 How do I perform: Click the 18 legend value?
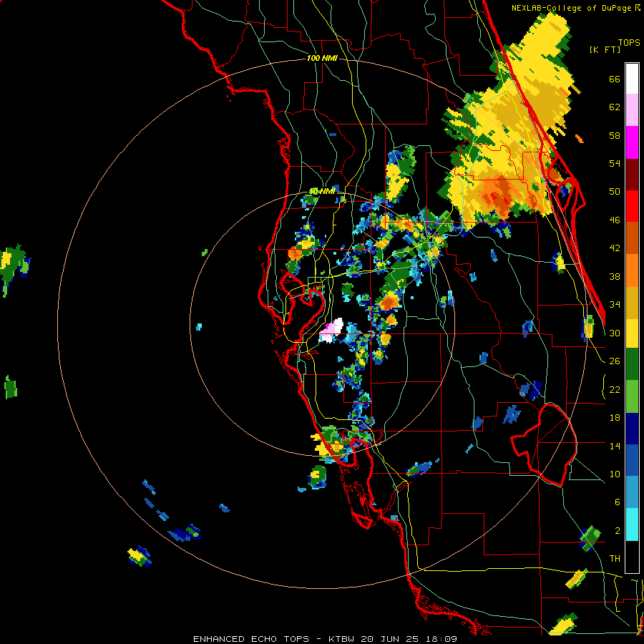click(x=615, y=418)
